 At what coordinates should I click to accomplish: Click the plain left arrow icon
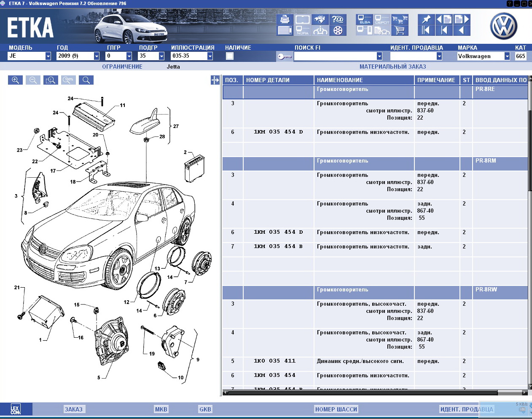tap(462, 30)
